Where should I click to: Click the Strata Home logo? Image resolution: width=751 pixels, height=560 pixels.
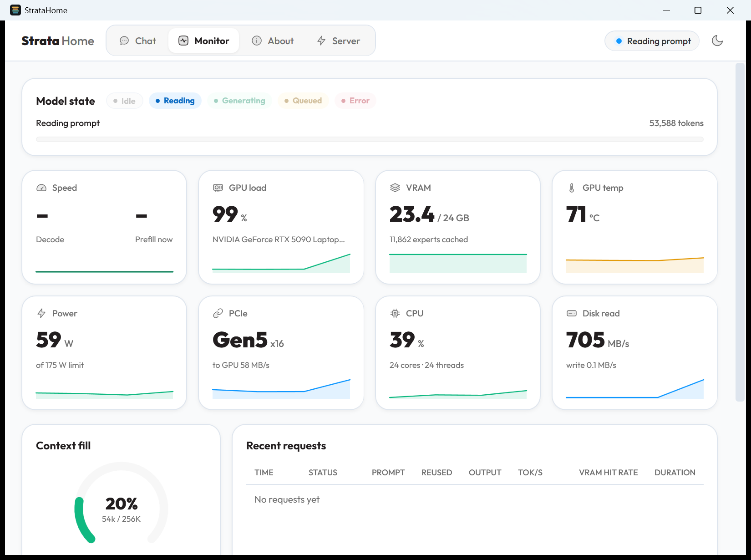[x=58, y=41]
